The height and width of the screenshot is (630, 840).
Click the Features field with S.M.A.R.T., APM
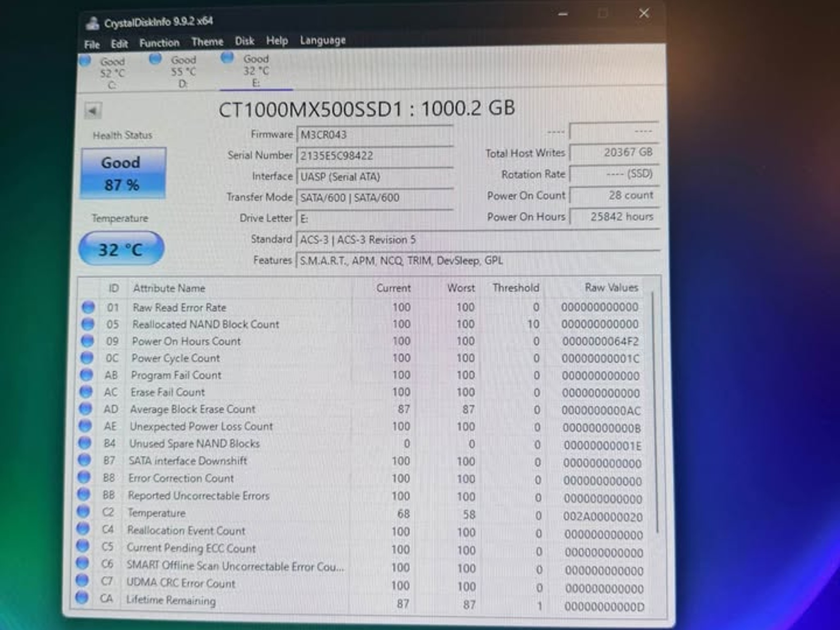[478, 260]
